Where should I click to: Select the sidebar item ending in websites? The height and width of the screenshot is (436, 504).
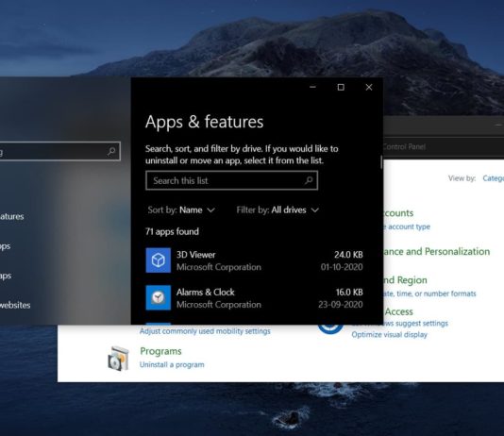tap(15, 305)
